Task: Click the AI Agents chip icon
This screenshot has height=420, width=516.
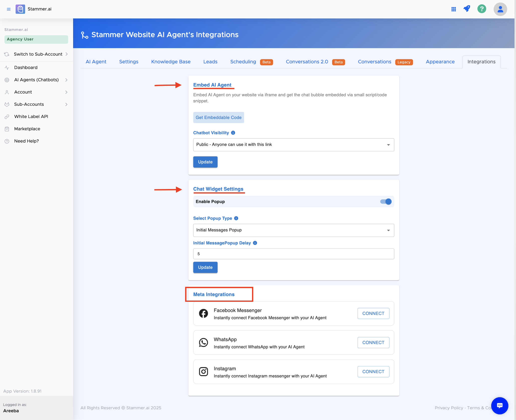Action: tap(7, 80)
